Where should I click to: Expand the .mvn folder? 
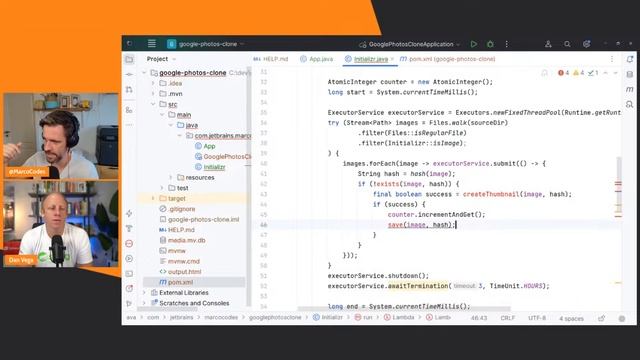153,94
